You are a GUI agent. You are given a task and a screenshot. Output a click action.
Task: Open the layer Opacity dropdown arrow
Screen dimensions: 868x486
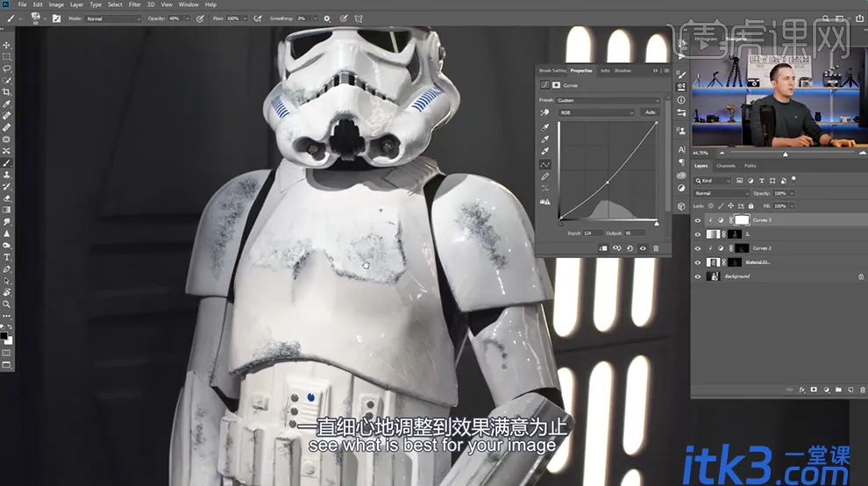click(x=792, y=193)
